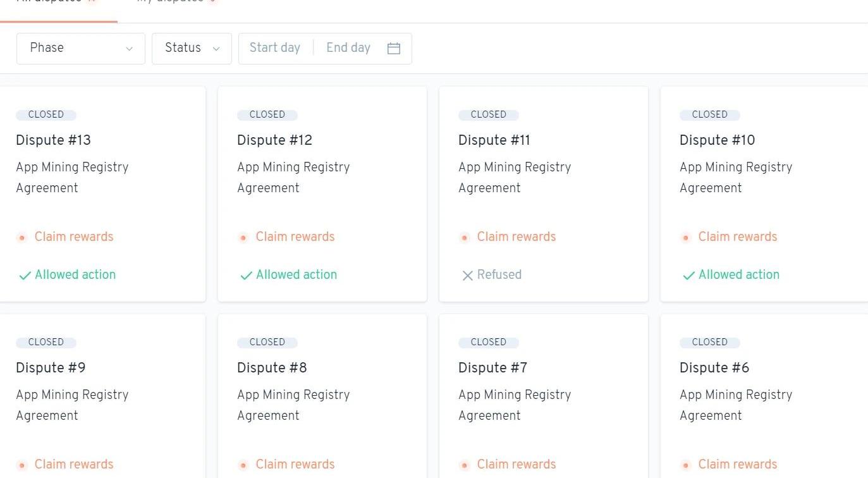The image size is (868, 478).
Task: Select the Dispute #10 heading
Action: 718,140
